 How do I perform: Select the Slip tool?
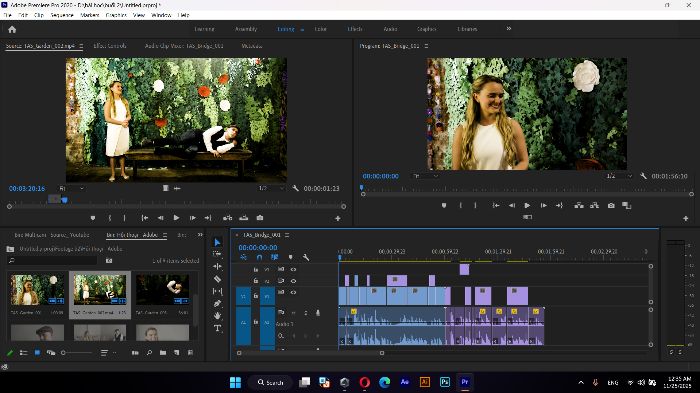click(x=217, y=292)
